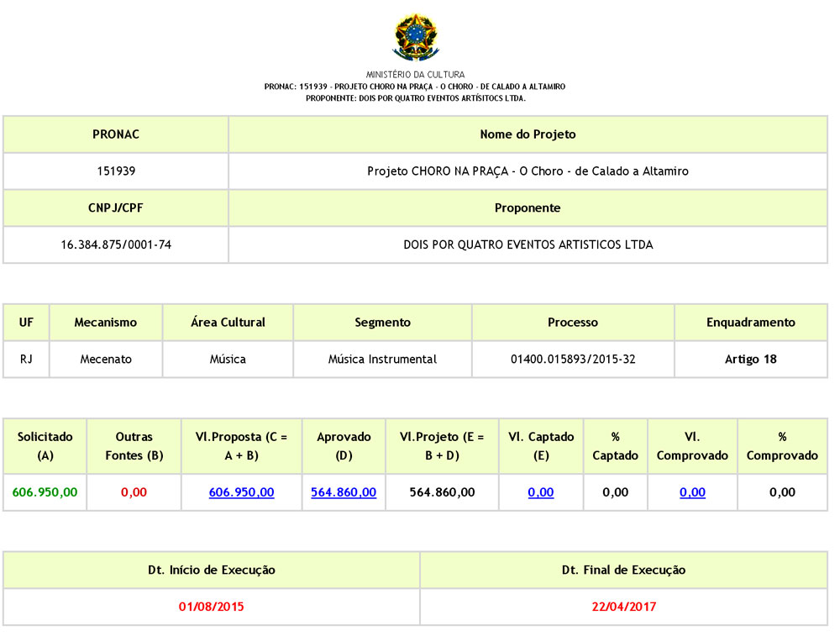The width and height of the screenshot is (840, 636).
Task: Click the Outras Fontes (B) header
Action: (x=134, y=446)
